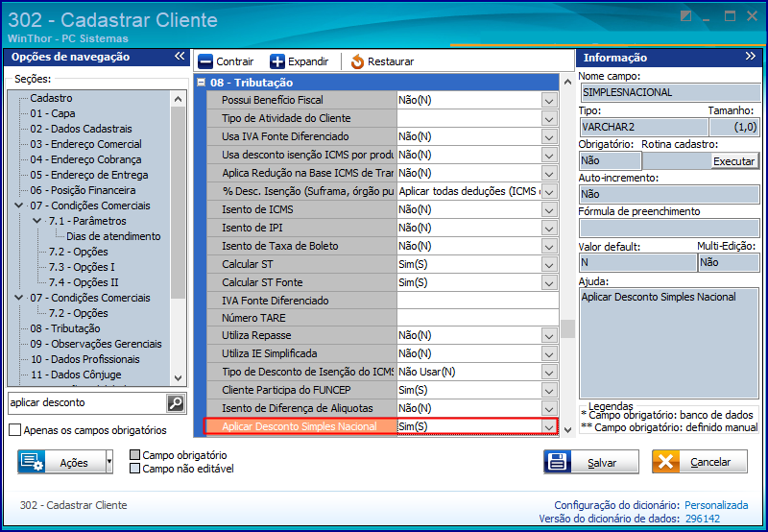
Task: Click the property grid scroll up arrow
Action: (x=567, y=82)
